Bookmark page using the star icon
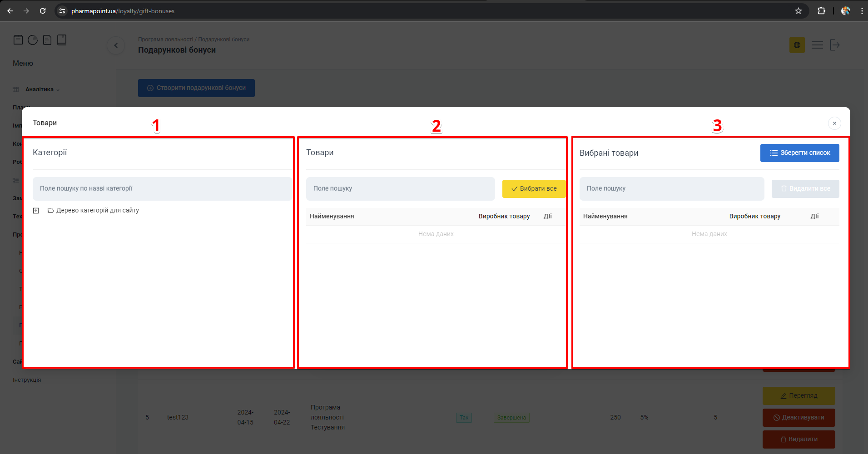 pos(799,11)
